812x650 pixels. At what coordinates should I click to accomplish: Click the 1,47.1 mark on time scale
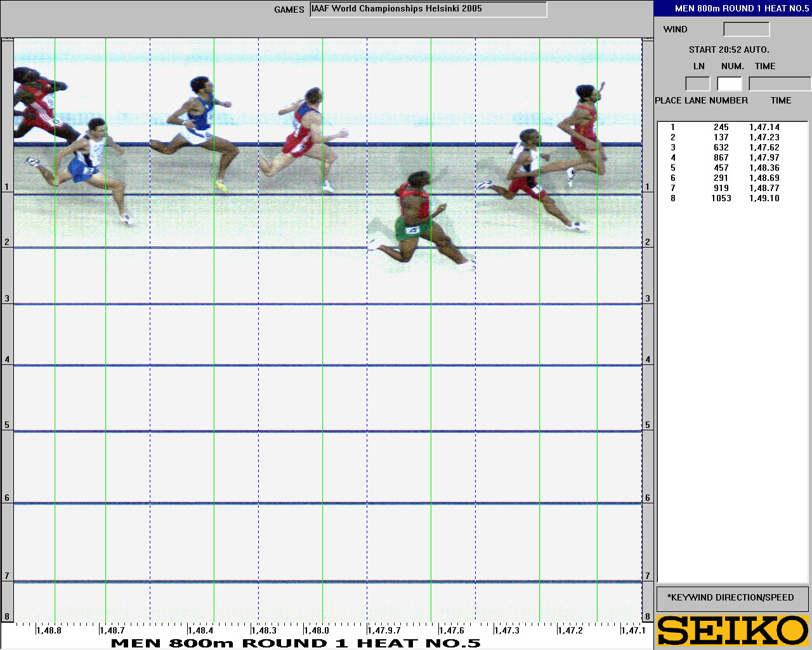coord(632,630)
